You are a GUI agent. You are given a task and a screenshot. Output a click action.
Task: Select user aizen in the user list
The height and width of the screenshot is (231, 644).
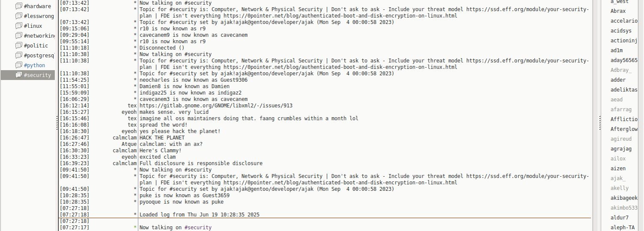[x=618, y=169]
